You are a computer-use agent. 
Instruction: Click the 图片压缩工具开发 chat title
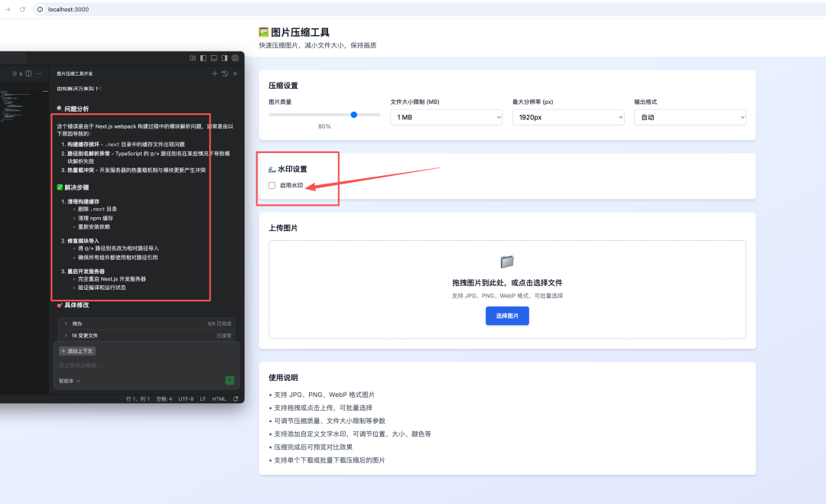[75, 73]
